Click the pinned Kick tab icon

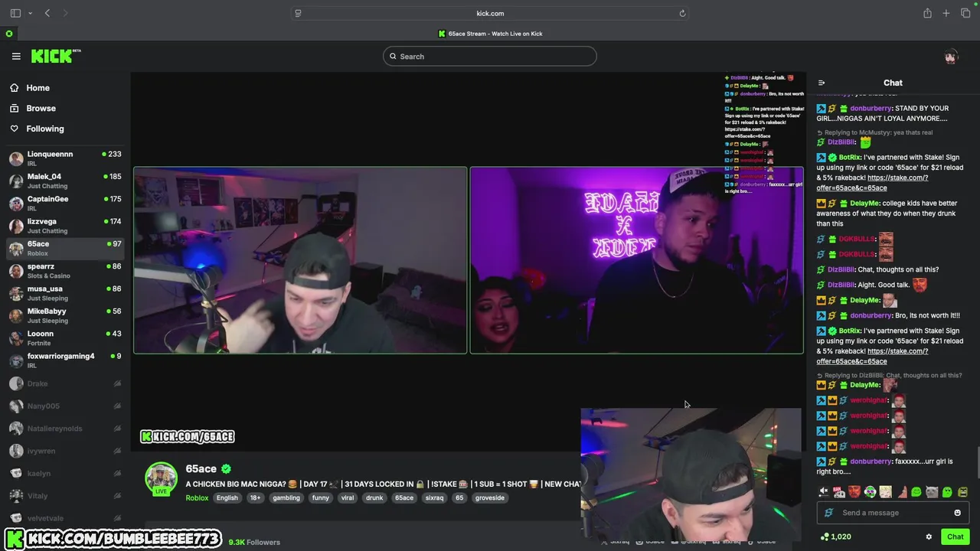click(9, 34)
